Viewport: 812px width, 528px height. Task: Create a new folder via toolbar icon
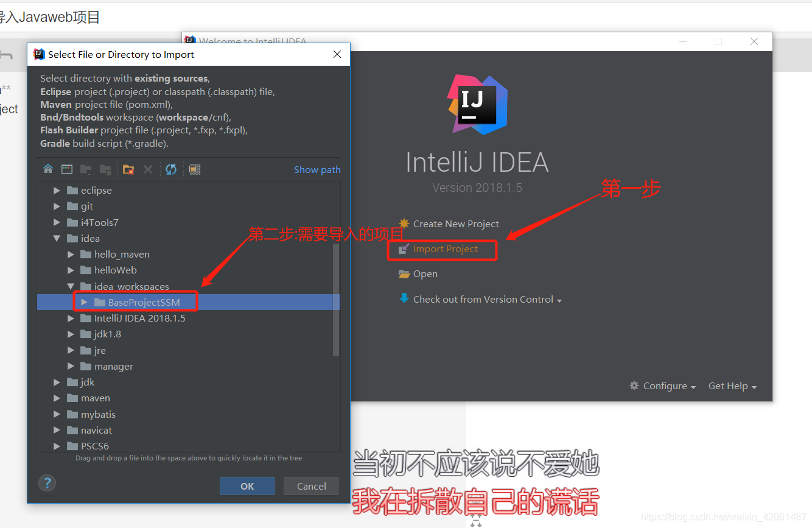(x=128, y=169)
